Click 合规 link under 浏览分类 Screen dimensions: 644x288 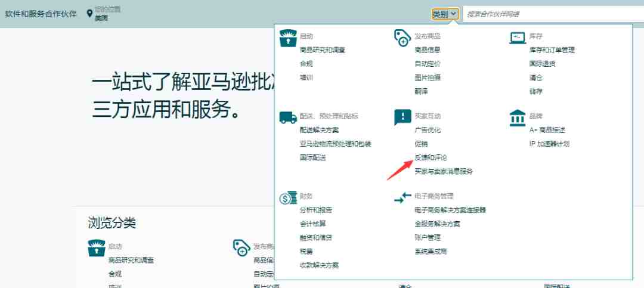tap(115, 274)
